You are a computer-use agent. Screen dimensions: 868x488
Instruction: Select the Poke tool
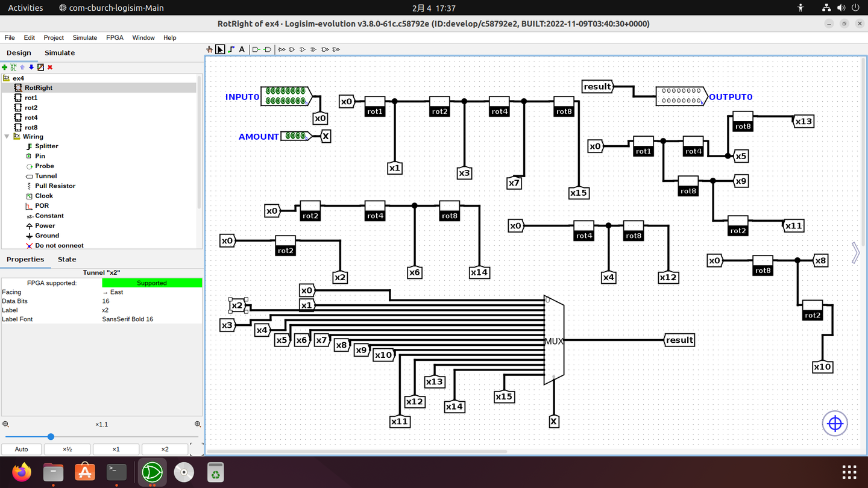point(209,49)
